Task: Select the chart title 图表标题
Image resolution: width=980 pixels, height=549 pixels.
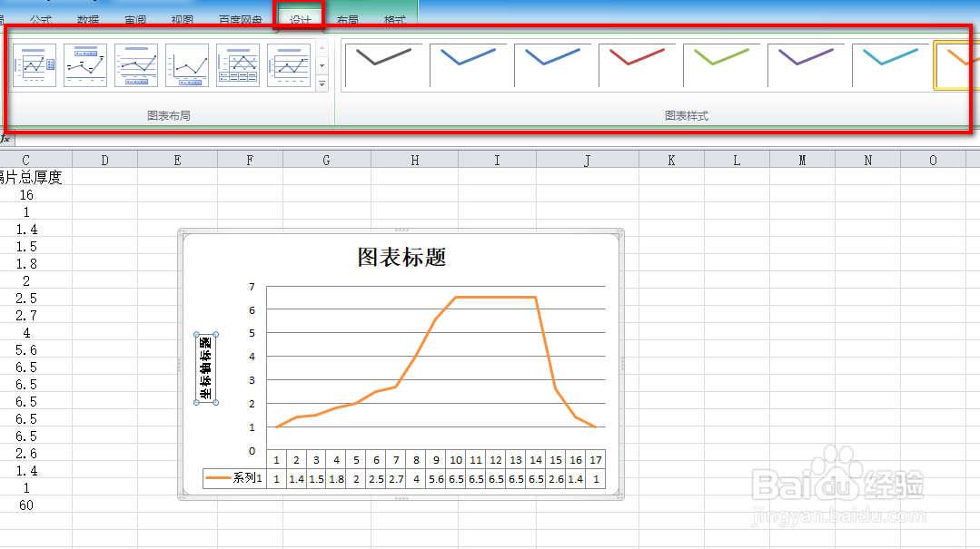Action: click(x=401, y=258)
